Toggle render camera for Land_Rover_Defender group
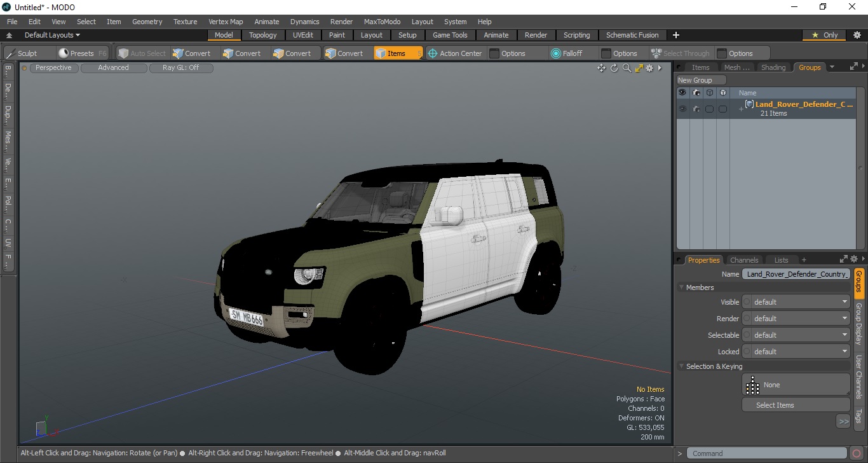868x463 pixels. point(696,109)
